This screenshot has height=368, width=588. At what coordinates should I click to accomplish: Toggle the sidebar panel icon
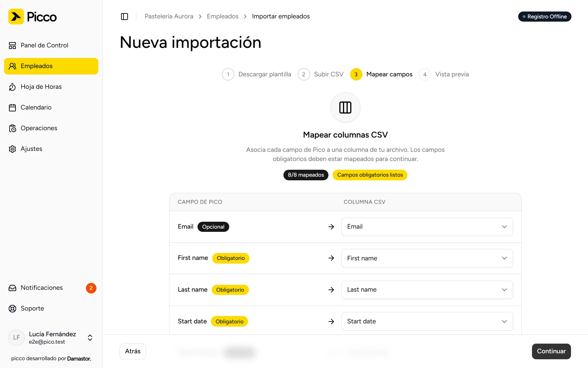pos(124,17)
